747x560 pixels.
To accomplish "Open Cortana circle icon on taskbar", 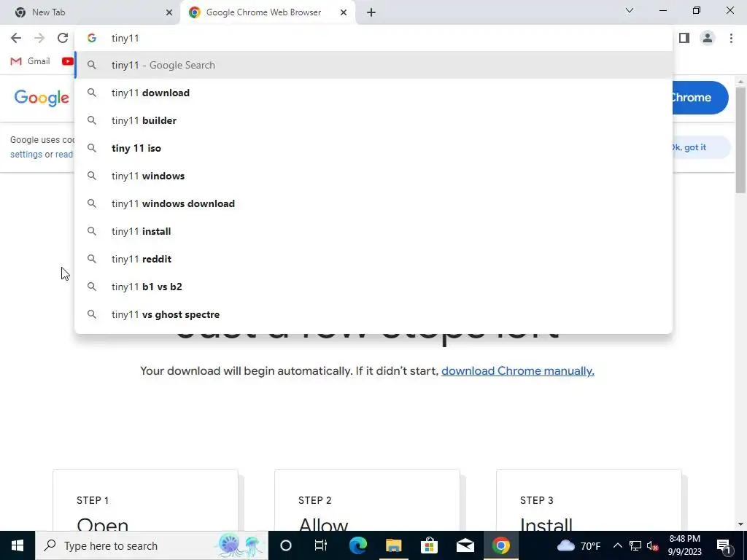I will [285, 545].
